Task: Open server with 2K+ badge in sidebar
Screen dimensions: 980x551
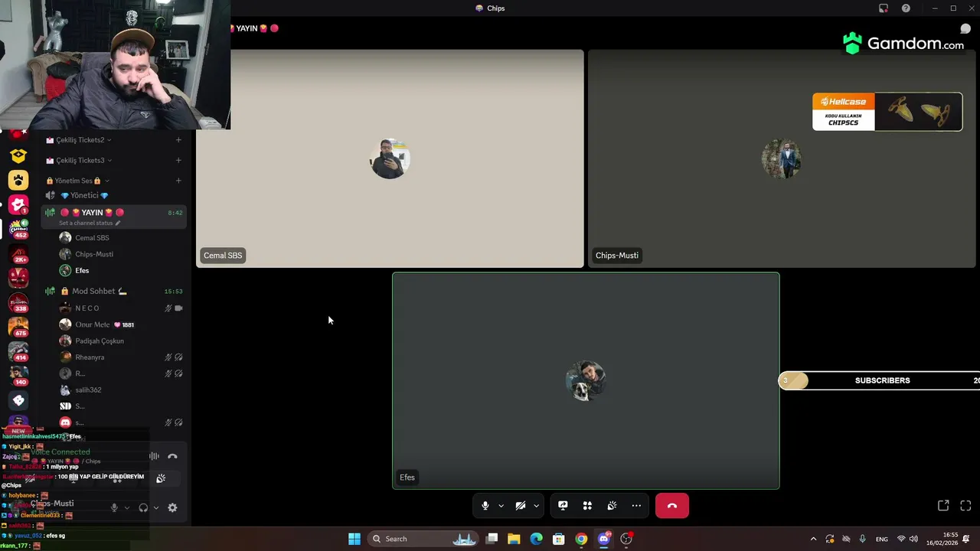Action: point(18,253)
